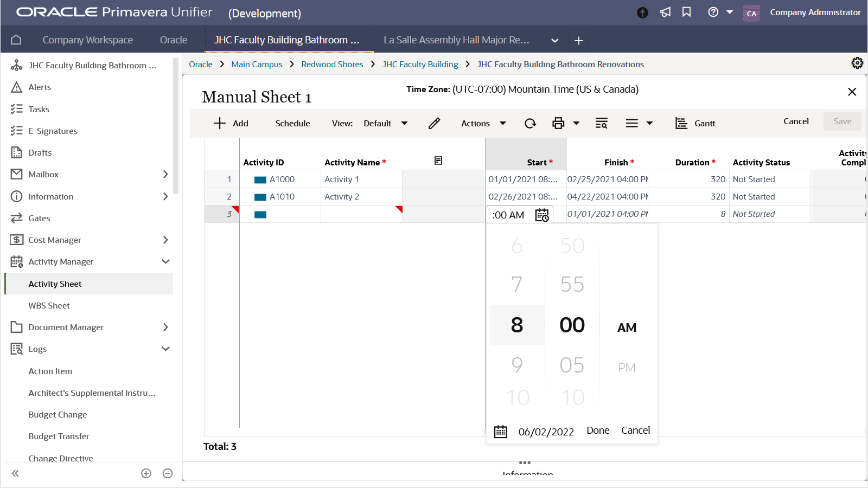The height and width of the screenshot is (488, 868).
Task: Click the expand all plus icon
Action: tap(146, 473)
